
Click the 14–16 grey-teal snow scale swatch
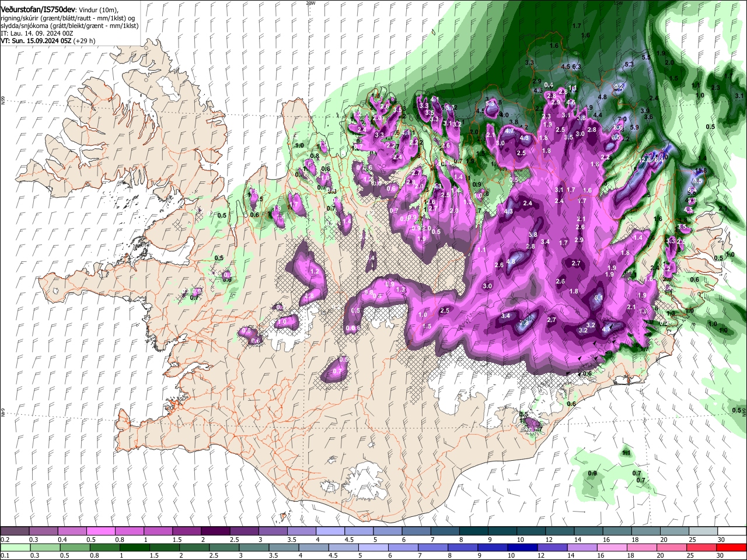click(x=587, y=531)
